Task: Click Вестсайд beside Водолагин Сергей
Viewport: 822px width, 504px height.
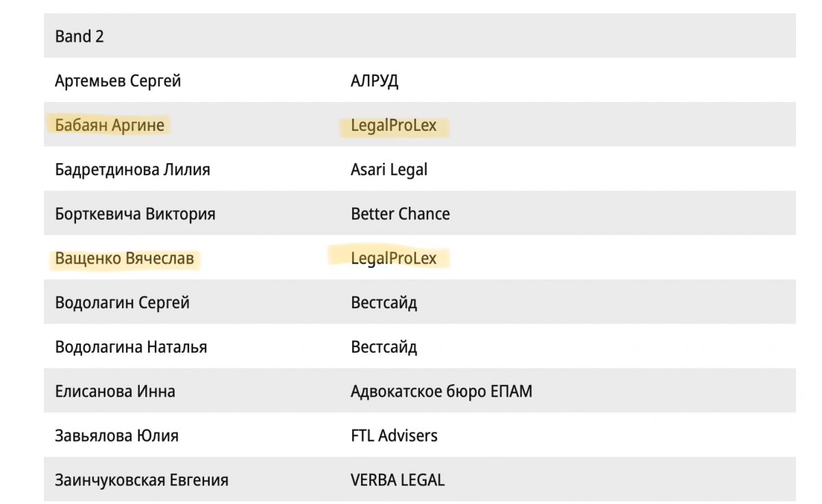Action: click(384, 303)
